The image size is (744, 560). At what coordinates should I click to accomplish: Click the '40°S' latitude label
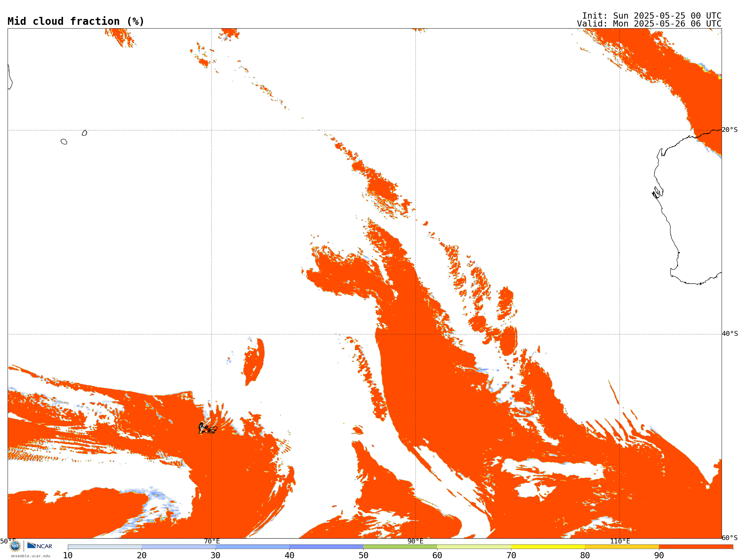click(730, 334)
